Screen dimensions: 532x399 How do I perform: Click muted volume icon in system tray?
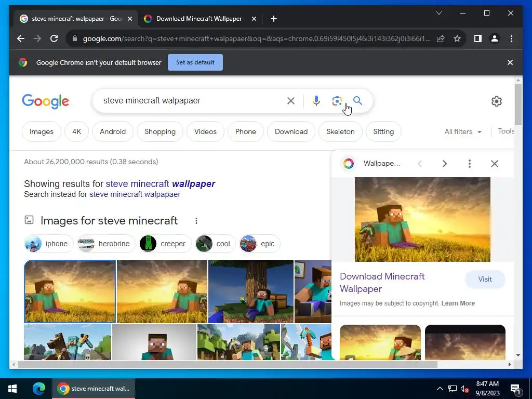coord(464,389)
